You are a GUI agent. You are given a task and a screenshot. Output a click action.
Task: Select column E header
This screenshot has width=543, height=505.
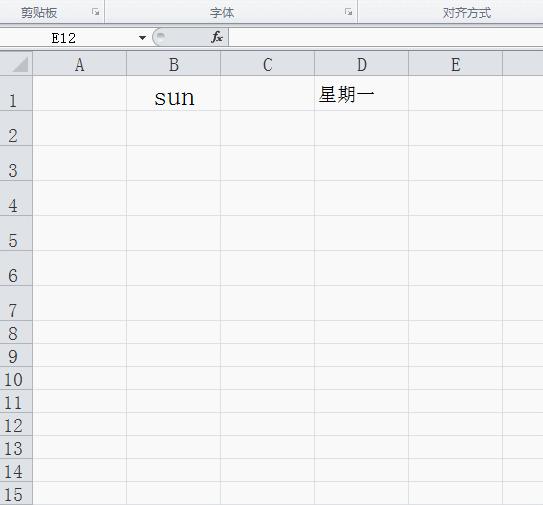click(456, 64)
